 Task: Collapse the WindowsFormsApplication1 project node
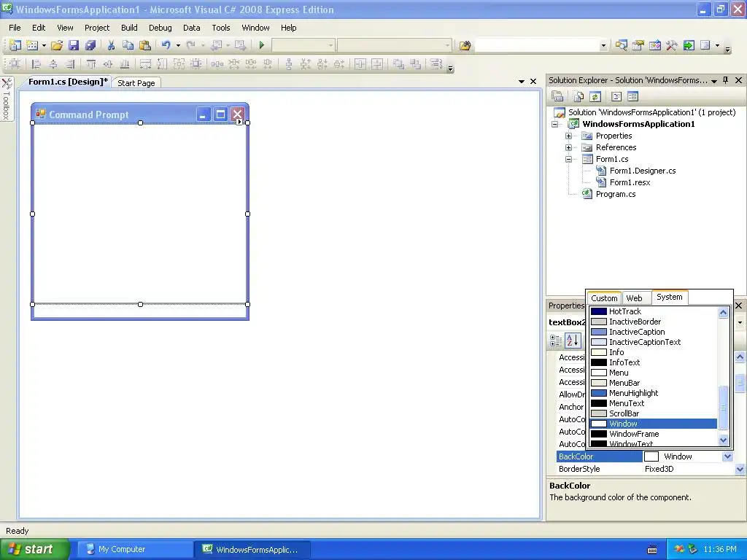554,124
